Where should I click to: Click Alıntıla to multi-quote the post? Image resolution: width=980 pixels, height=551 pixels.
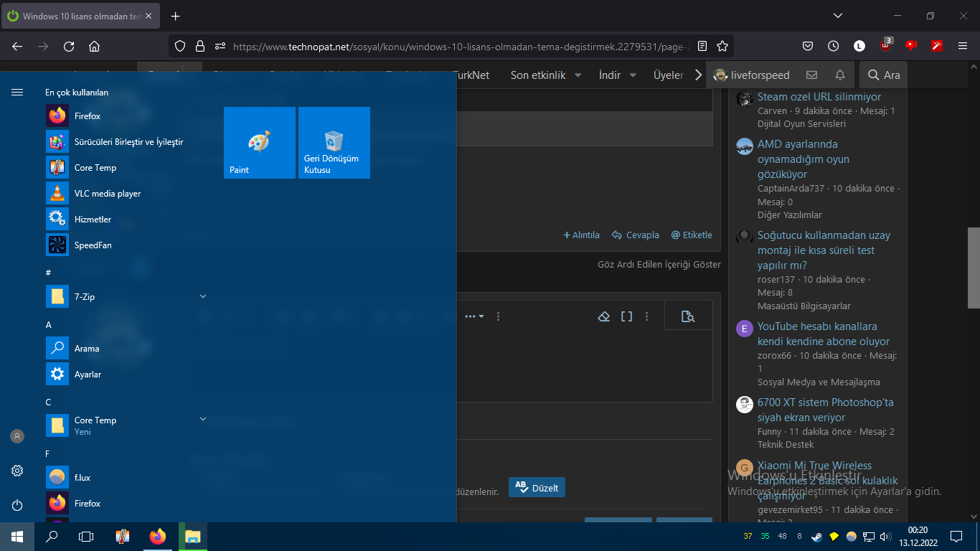click(581, 235)
